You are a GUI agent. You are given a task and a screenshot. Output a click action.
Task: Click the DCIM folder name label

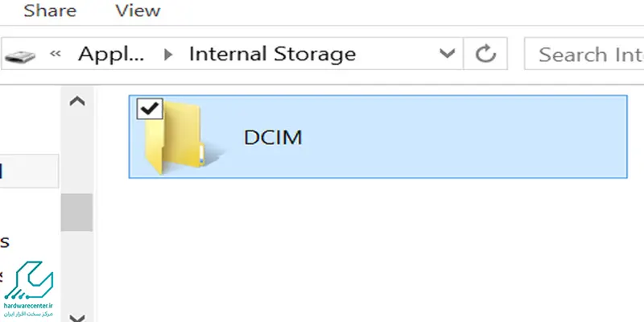pos(273,138)
